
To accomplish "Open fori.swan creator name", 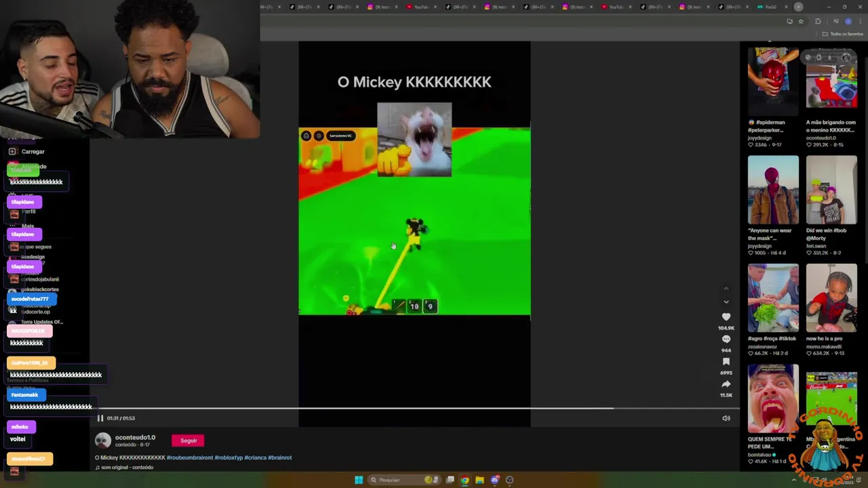I will [x=818, y=246].
